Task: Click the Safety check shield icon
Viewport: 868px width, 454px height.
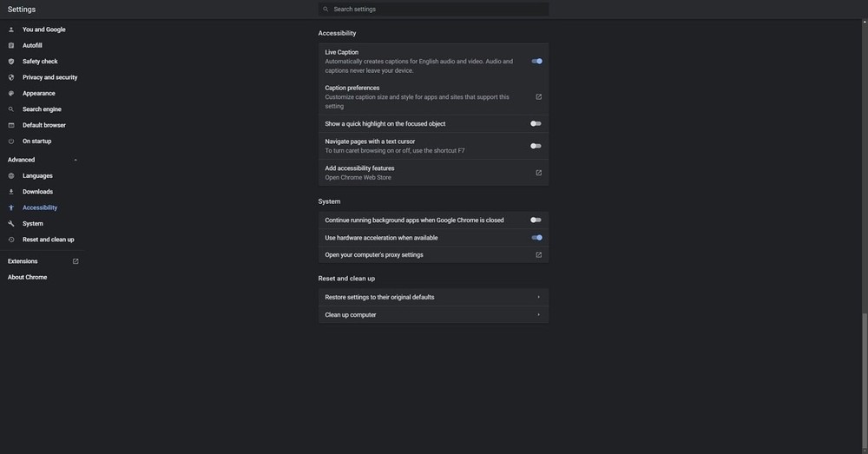Action: coord(11,62)
